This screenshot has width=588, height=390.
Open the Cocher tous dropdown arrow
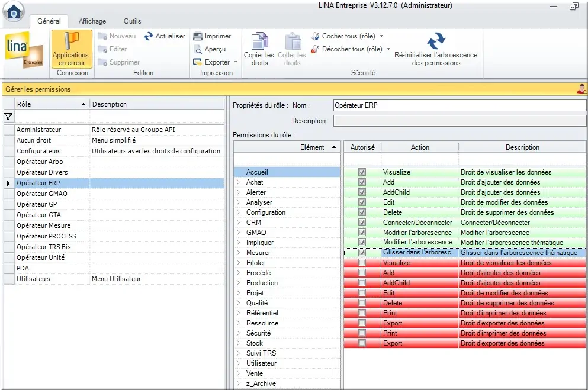[382, 36]
